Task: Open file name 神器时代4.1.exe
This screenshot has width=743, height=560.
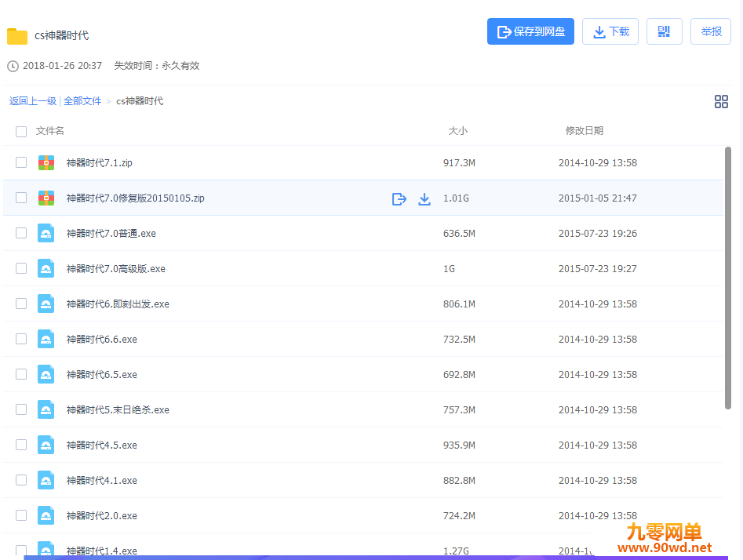Action: point(102,481)
